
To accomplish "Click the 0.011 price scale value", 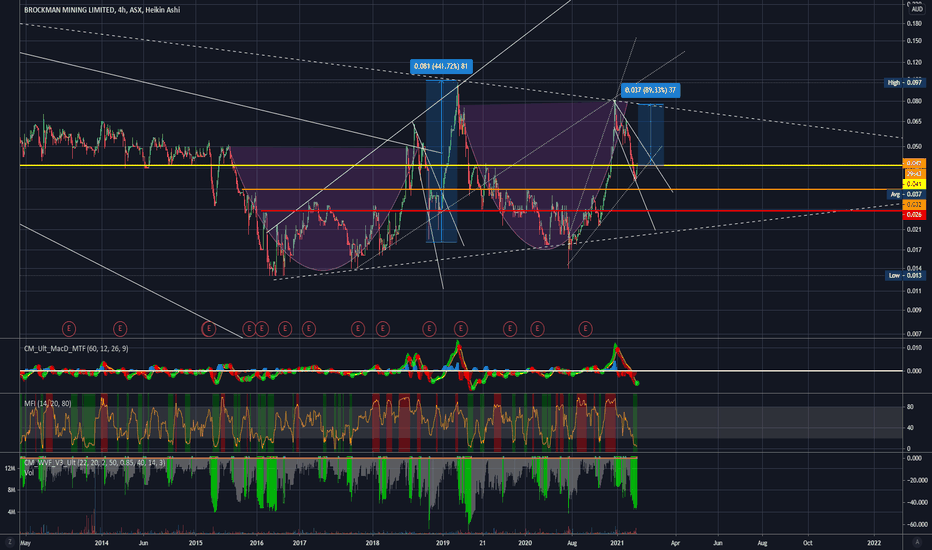I will point(914,291).
